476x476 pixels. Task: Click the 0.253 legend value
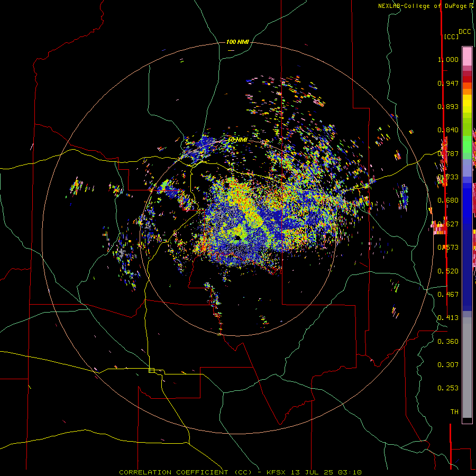[448, 388]
